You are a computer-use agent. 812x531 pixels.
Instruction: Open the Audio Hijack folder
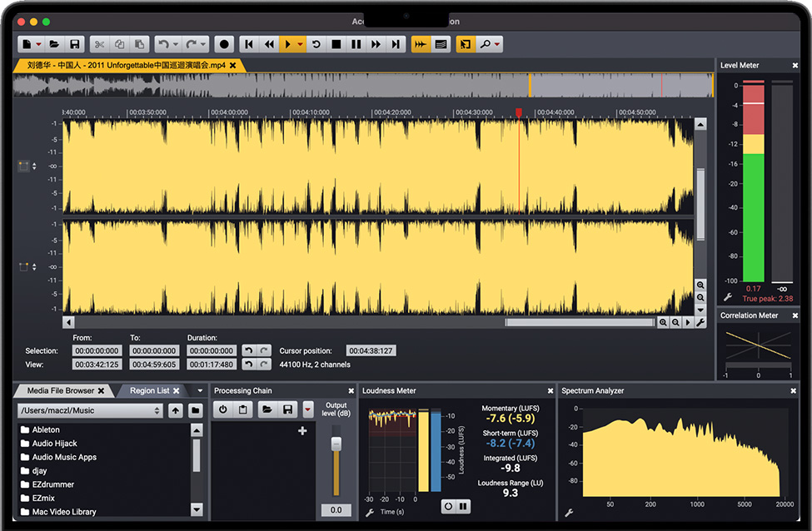click(x=55, y=444)
